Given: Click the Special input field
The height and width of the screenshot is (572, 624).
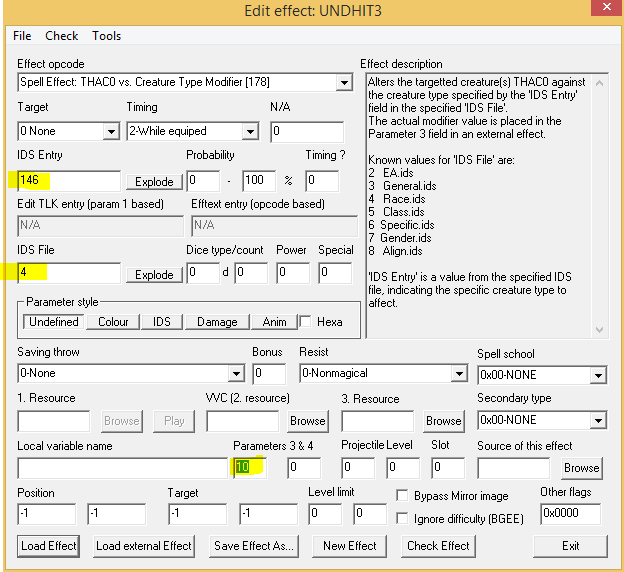Looking at the screenshot, I should click(x=335, y=273).
